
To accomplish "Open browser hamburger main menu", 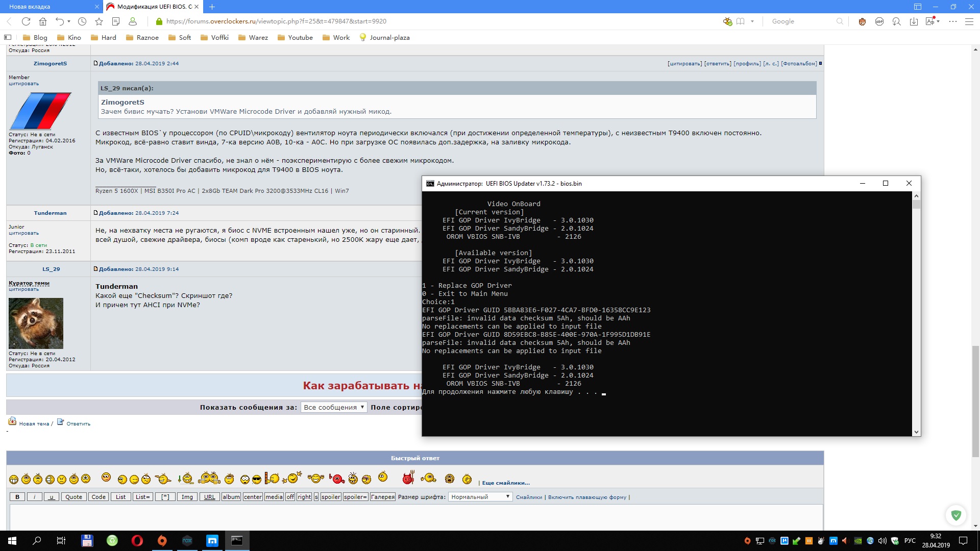I will [969, 21].
